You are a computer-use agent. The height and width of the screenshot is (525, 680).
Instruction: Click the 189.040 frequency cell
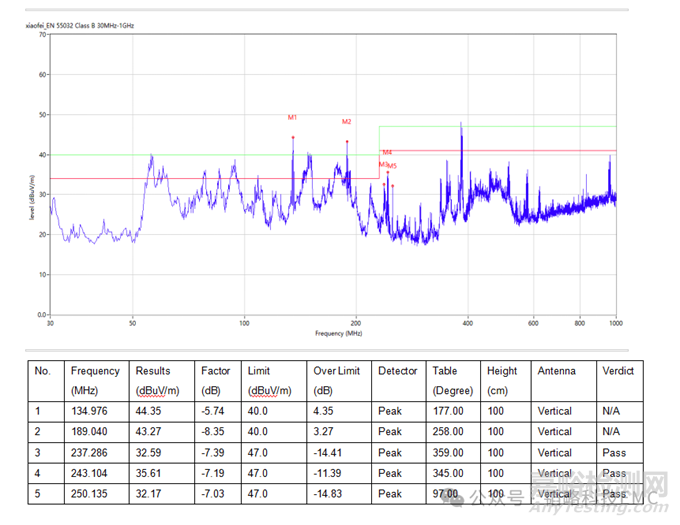coord(91,432)
